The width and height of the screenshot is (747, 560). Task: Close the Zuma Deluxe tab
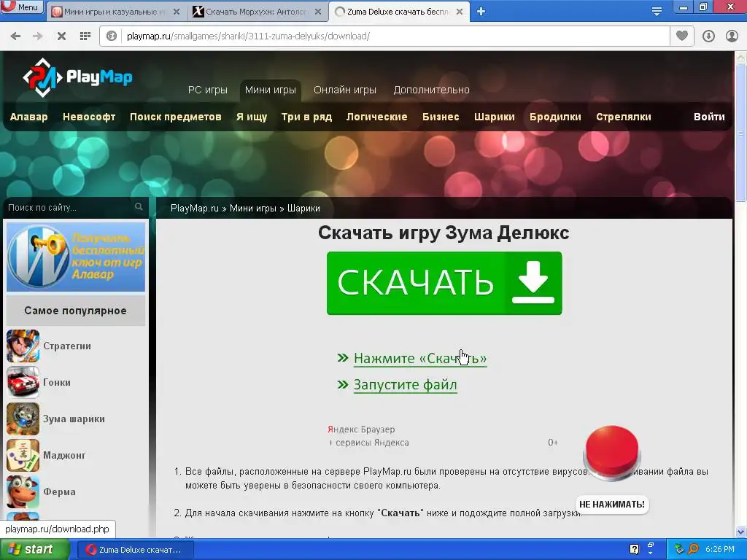pyautogui.click(x=460, y=12)
